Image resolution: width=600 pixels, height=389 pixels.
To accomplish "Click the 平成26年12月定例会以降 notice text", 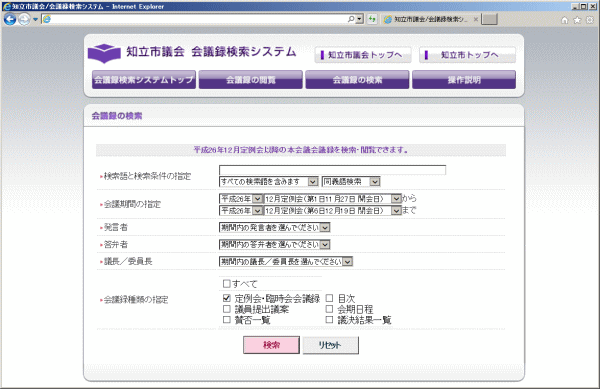I will 301,150.
